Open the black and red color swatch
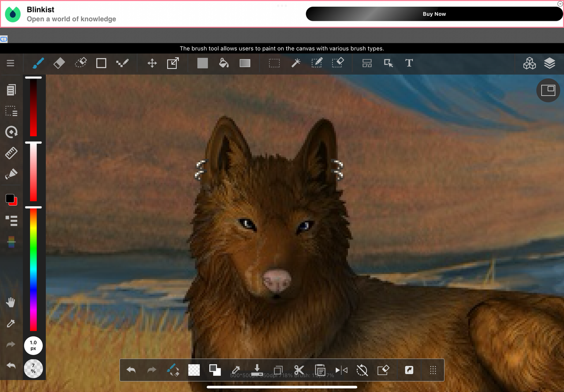Screen dimensions: 564x392 click(x=11, y=199)
